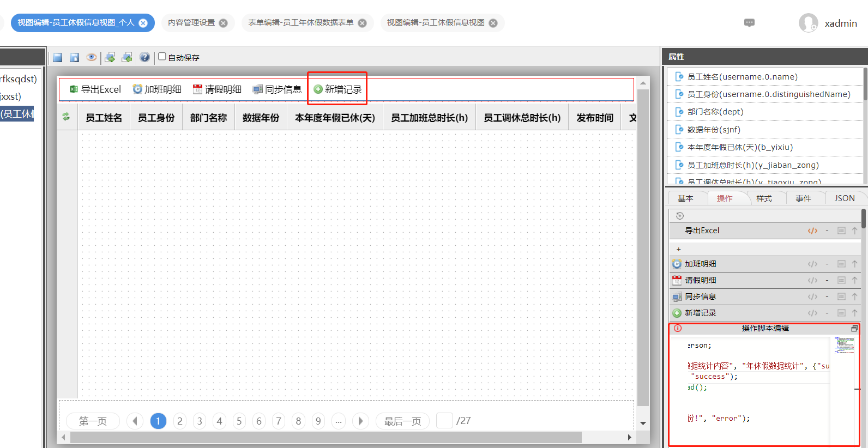
Task: Click the list properties icon on 同步信息 row
Action: point(841,296)
